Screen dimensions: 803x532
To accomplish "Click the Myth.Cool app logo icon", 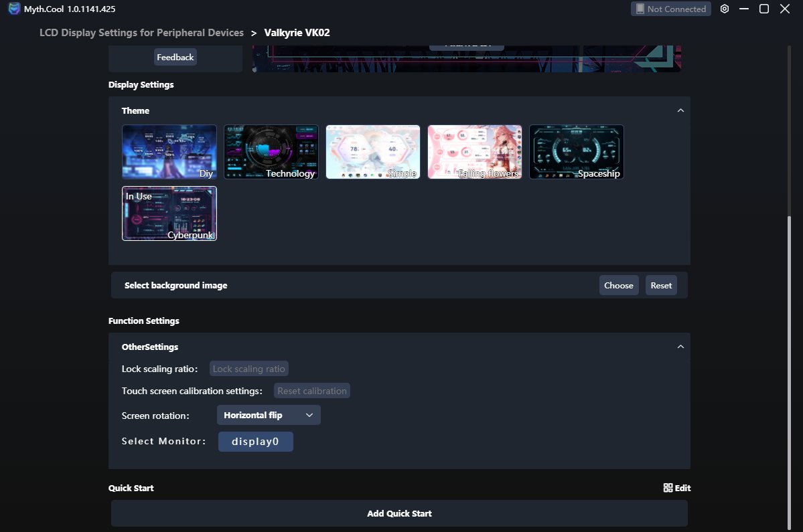I will [x=14, y=9].
